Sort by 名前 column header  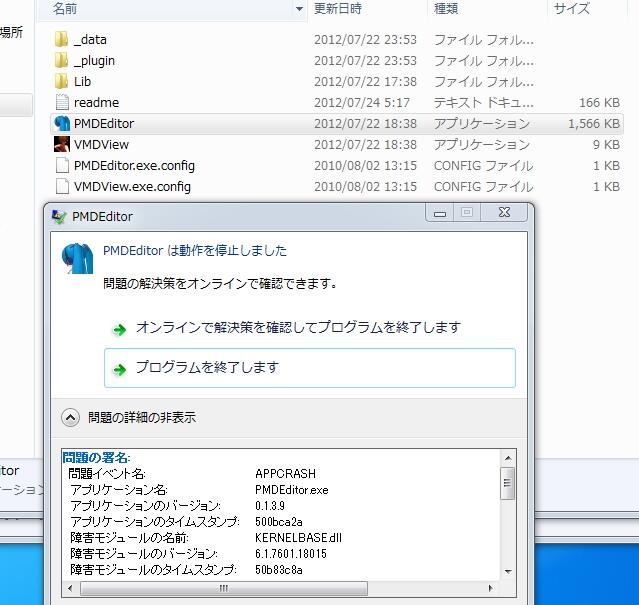pos(65,9)
